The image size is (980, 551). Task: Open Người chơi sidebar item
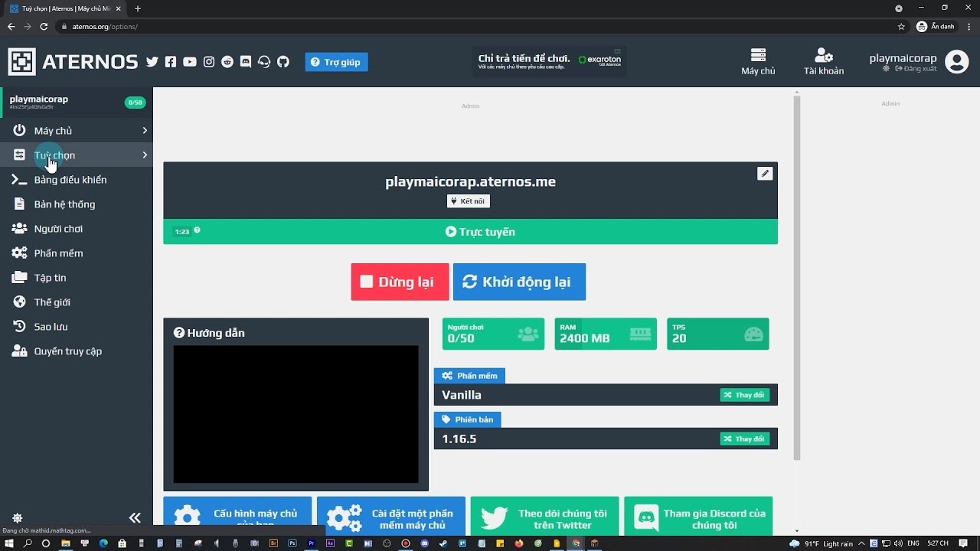(77, 229)
